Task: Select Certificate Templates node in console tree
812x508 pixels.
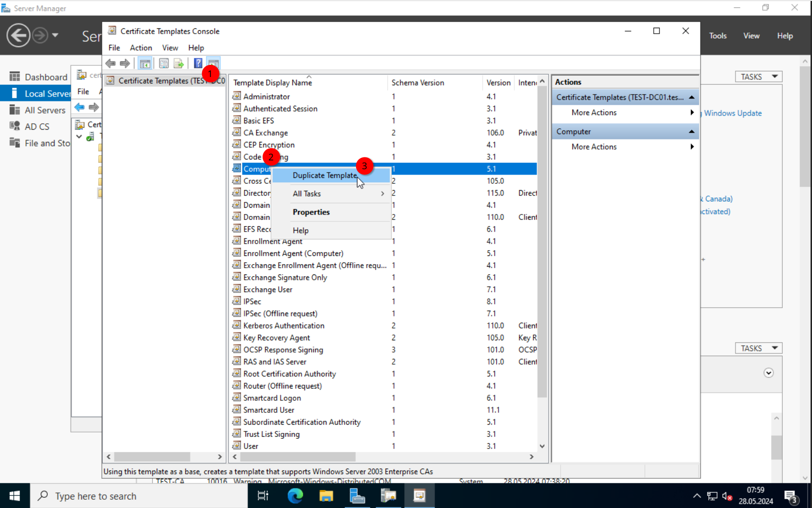Action: tap(166, 80)
